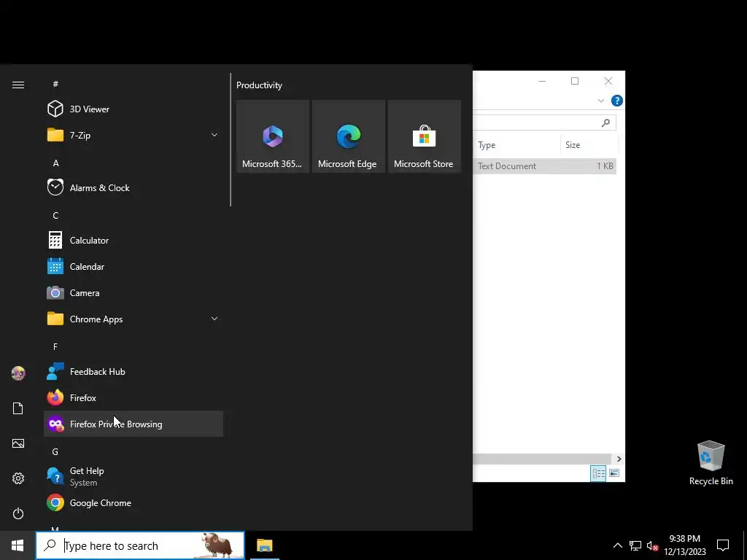Image resolution: width=747 pixels, height=560 pixels.
Task: Open the user account avatar
Action: pos(18,373)
